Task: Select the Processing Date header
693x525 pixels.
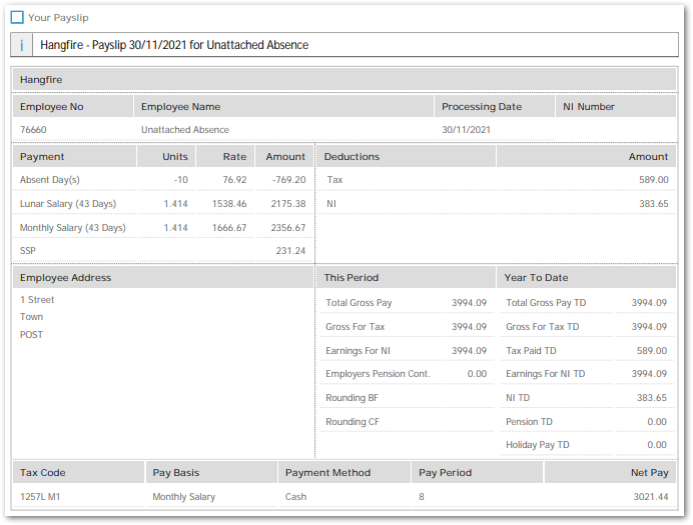Action: (482, 107)
